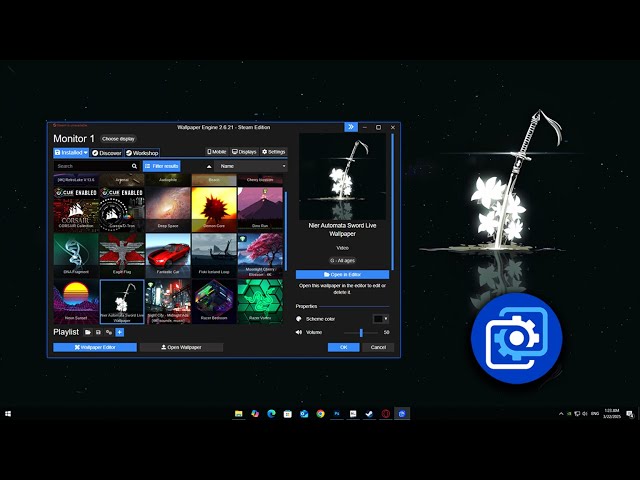This screenshot has height=480, width=640.
Task: Open the Displays section
Action: click(244, 152)
